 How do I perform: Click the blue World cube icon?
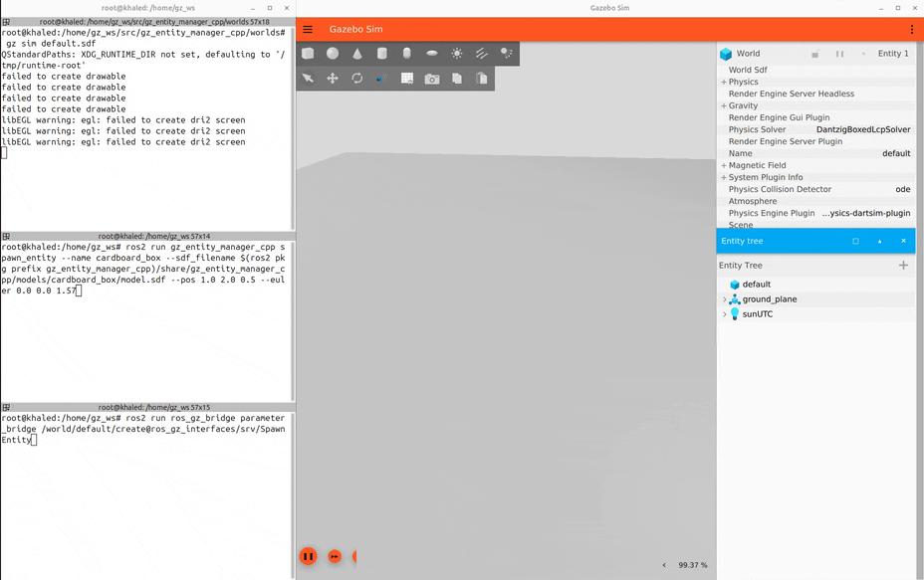[x=726, y=54]
